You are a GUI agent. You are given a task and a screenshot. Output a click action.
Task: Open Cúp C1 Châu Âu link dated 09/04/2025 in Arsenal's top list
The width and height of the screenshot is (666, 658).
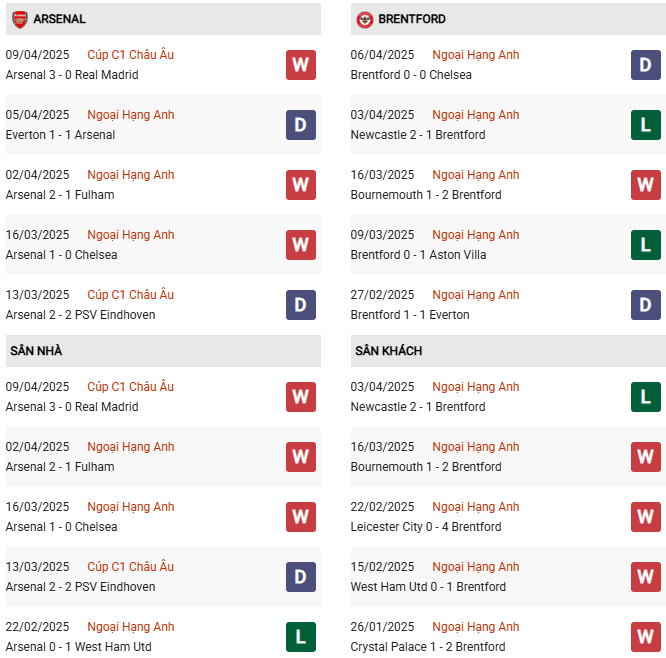coord(130,55)
